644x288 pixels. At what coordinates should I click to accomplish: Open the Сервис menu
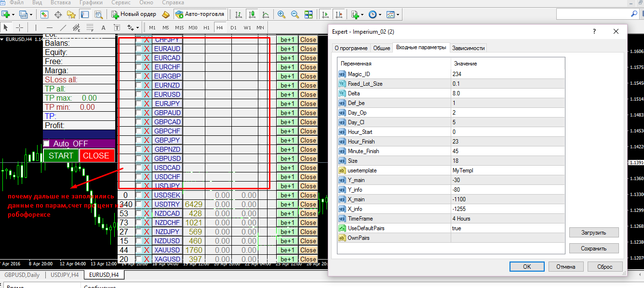121,2
